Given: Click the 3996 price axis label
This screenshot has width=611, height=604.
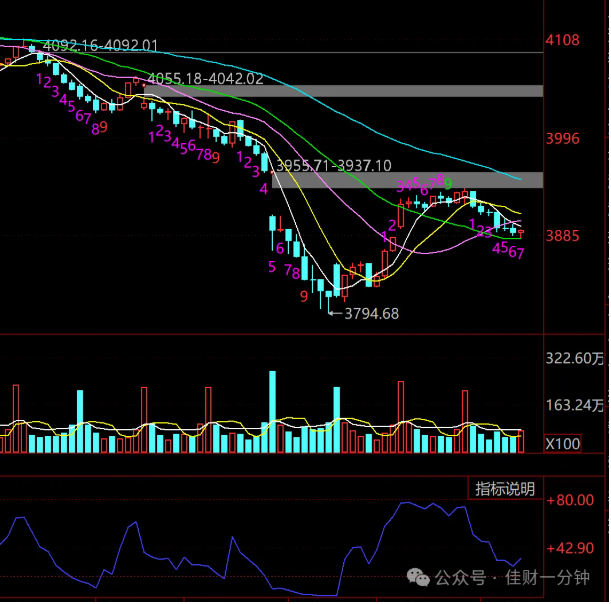Looking at the screenshot, I should (x=562, y=139).
